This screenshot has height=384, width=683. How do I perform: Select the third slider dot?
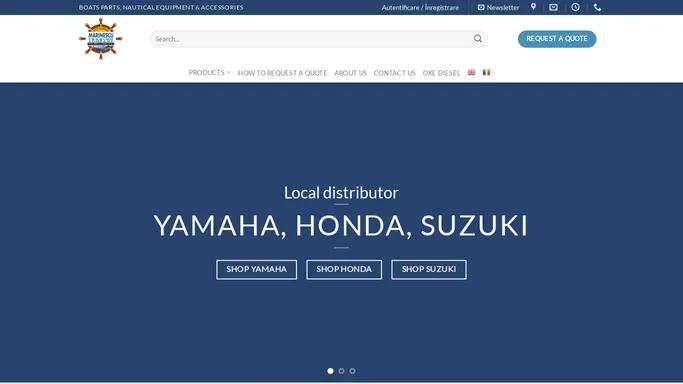tap(352, 371)
